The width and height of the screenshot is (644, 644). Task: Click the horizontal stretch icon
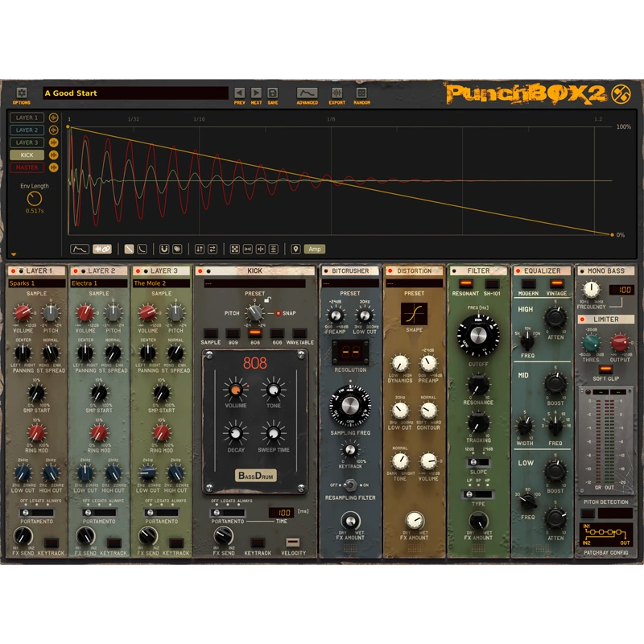coord(248,249)
